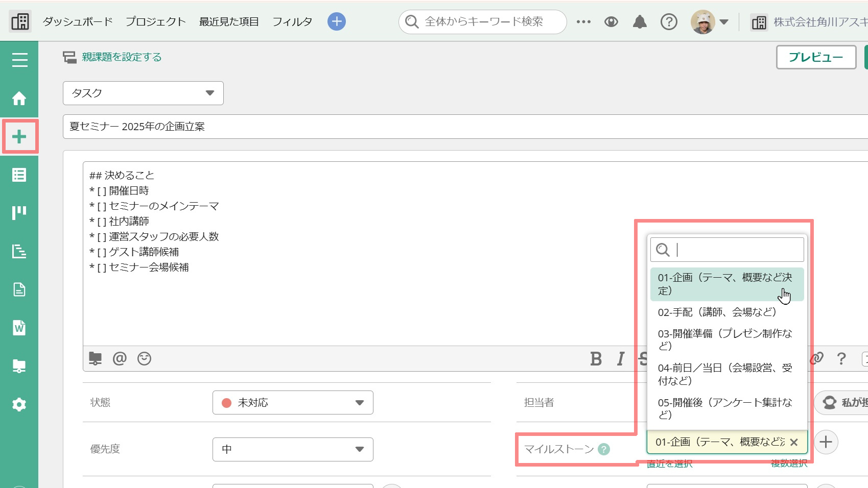
Task: Click the global keyword search field
Action: tap(482, 22)
